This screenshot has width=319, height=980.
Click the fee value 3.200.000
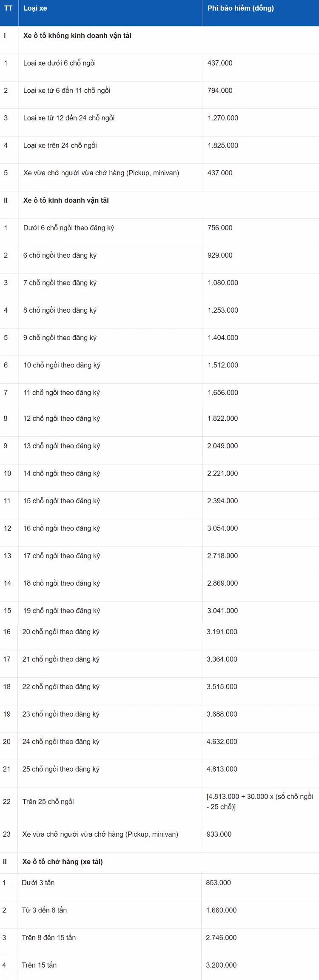[x=221, y=965]
